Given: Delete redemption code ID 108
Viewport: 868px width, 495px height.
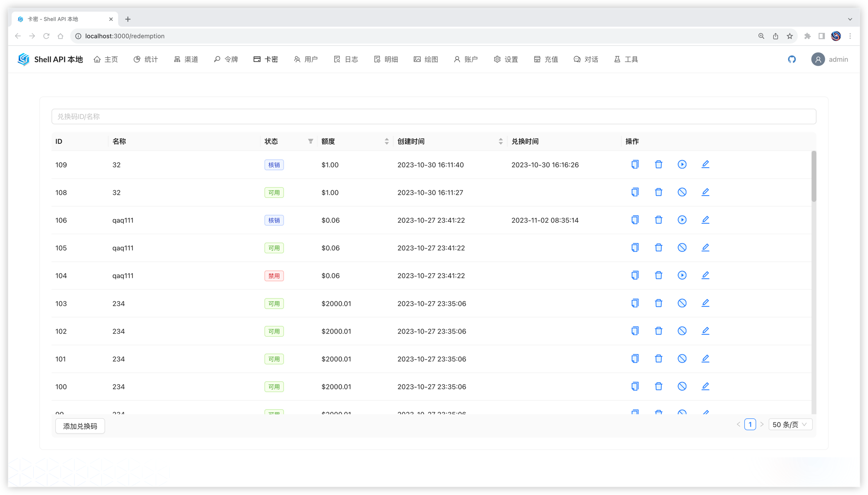Looking at the screenshot, I should (x=659, y=192).
